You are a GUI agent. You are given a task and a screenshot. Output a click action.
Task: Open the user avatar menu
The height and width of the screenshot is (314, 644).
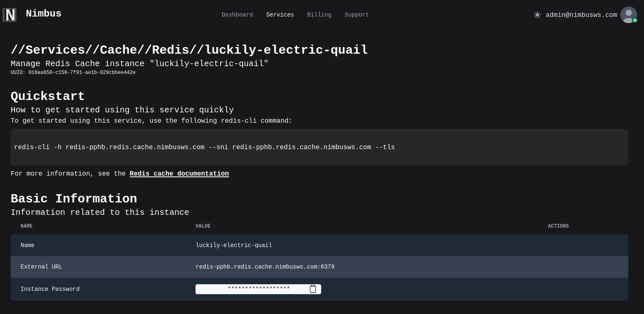[628, 15]
